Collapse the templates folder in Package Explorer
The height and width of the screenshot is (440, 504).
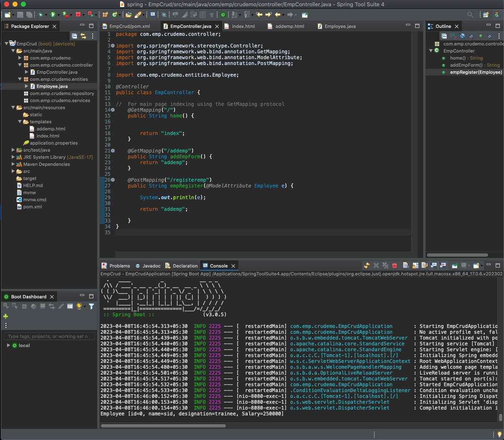[x=20, y=122]
